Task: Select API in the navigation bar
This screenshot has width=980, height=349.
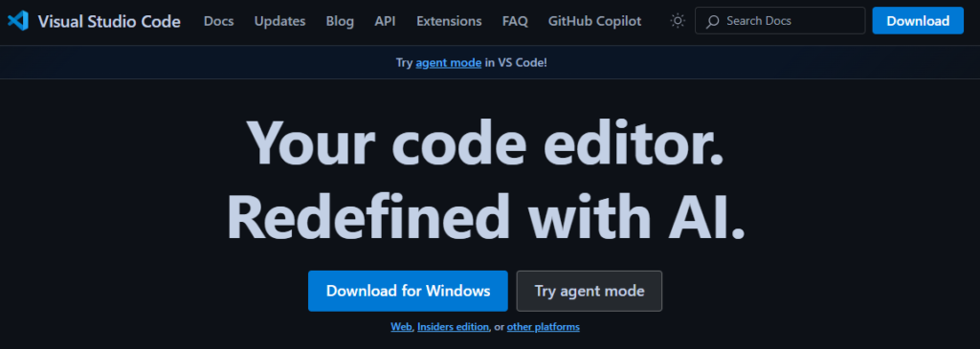Action: pos(385,21)
